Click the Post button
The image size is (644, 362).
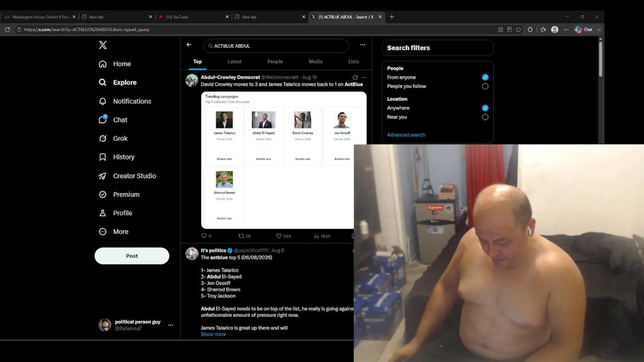132,256
